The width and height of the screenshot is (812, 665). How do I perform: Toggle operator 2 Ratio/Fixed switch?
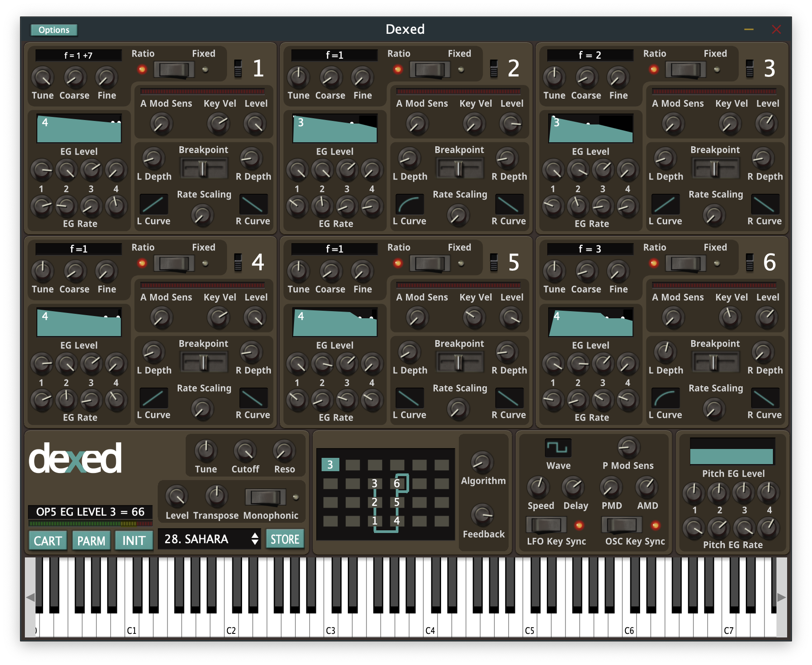point(430,70)
